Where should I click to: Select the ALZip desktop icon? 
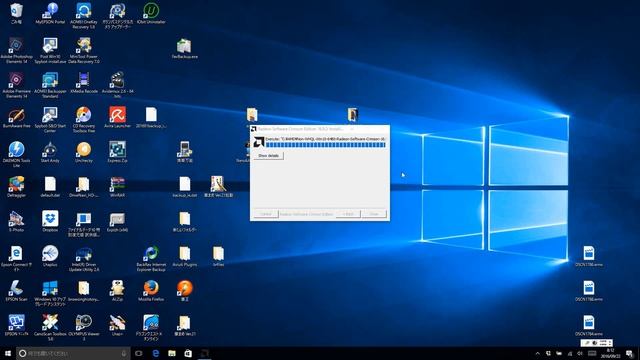point(118,291)
